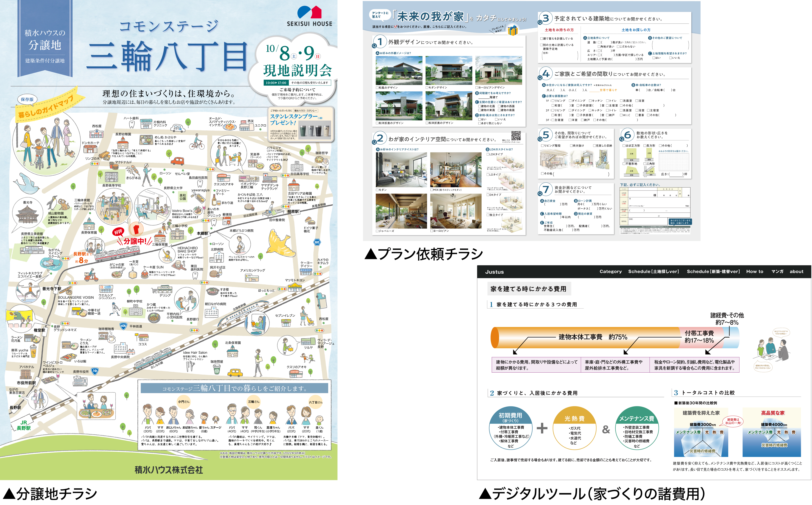Open the How to menu item
Viewport: 812px width, 505px height.
(x=755, y=271)
